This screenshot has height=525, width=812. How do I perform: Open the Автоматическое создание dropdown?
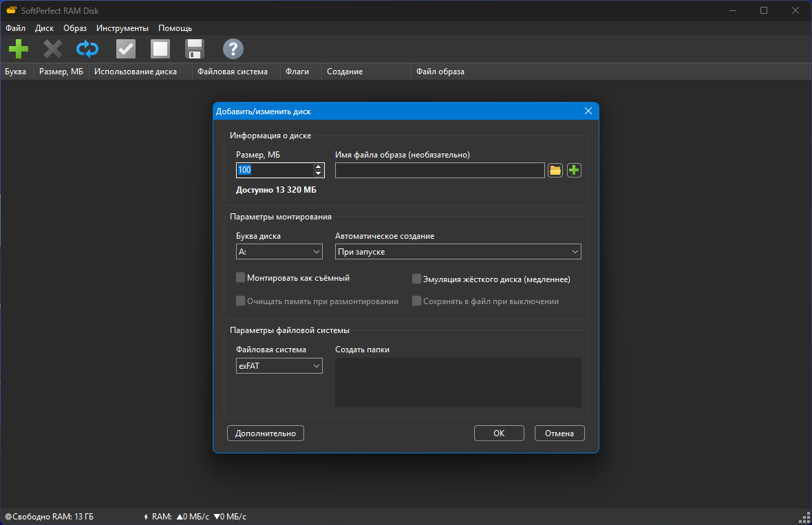[458, 252]
